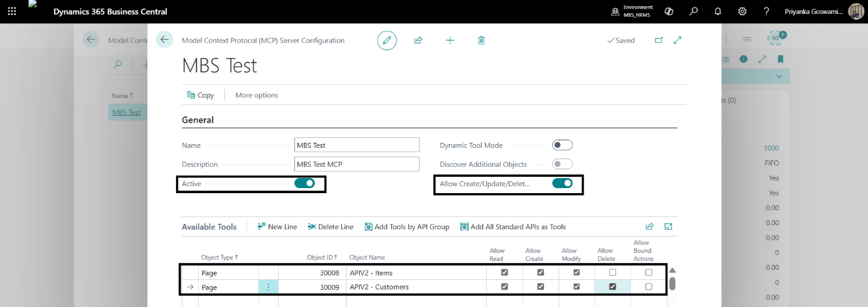Click the user profile avatar picture
Image resolution: width=868 pixels, height=307 pixels.
point(856,11)
